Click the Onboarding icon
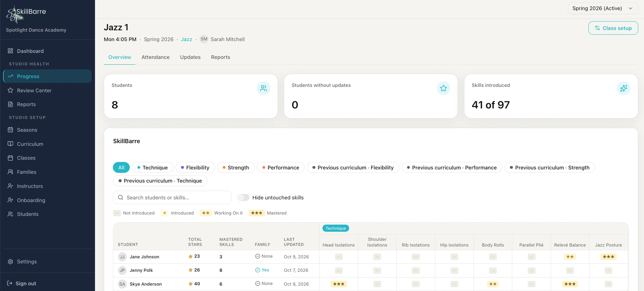The image size is (644, 291). (10, 200)
